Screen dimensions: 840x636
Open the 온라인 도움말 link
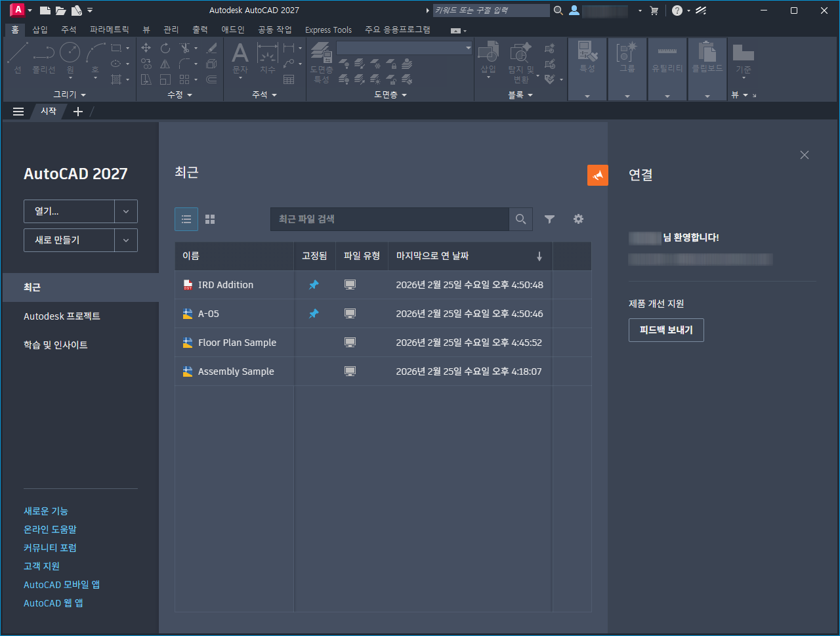[50, 530]
